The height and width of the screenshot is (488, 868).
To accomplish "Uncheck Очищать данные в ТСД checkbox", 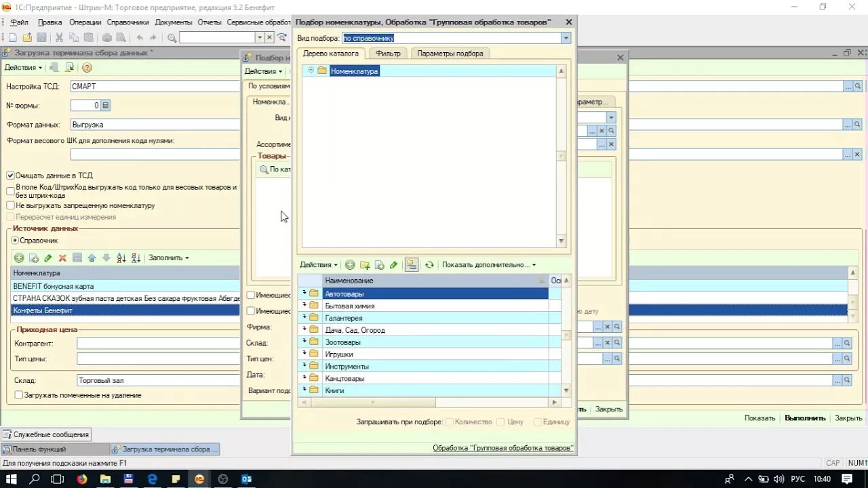I will pyautogui.click(x=10, y=176).
